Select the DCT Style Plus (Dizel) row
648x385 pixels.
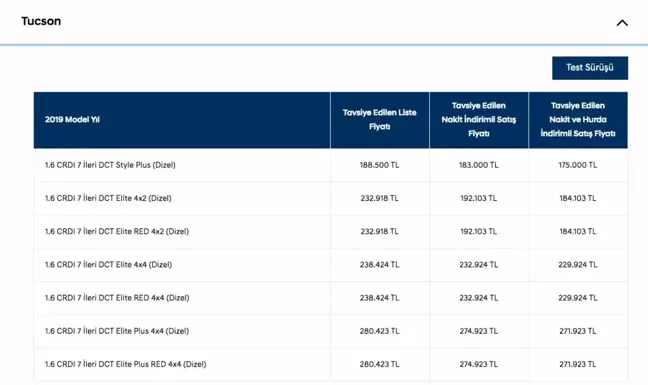click(331, 165)
